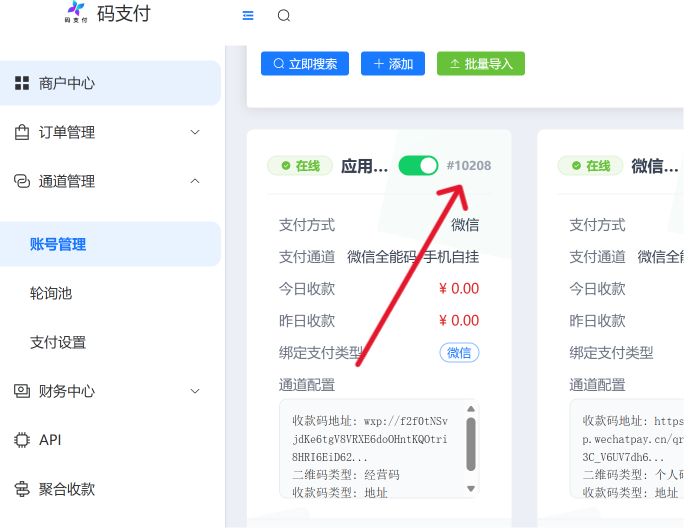
Task: Click the 财务中心 money icon
Action: [22, 391]
